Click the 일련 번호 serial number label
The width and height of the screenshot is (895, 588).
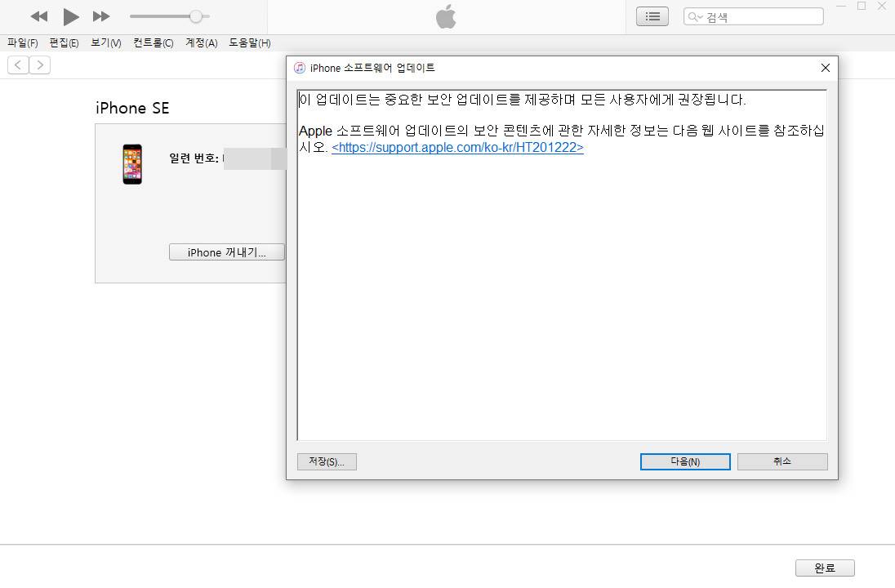pyautogui.click(x=194, y=158)
